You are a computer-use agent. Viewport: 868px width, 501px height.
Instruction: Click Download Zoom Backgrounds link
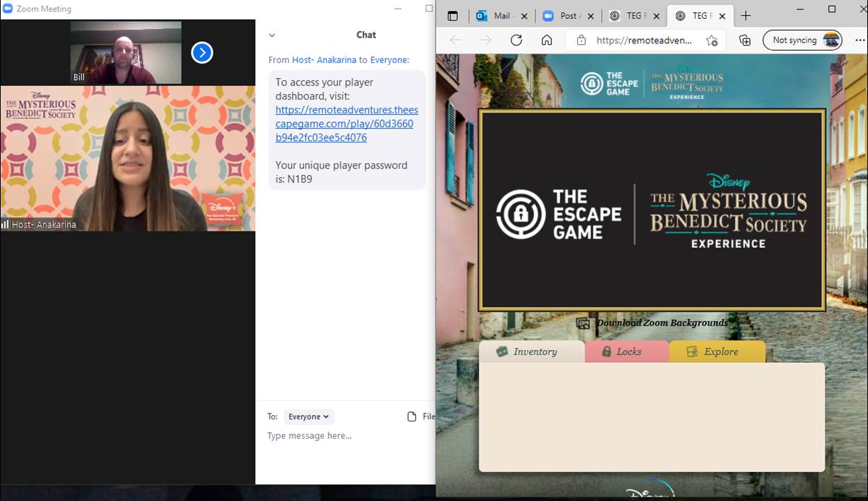click(x=661, y=323)
